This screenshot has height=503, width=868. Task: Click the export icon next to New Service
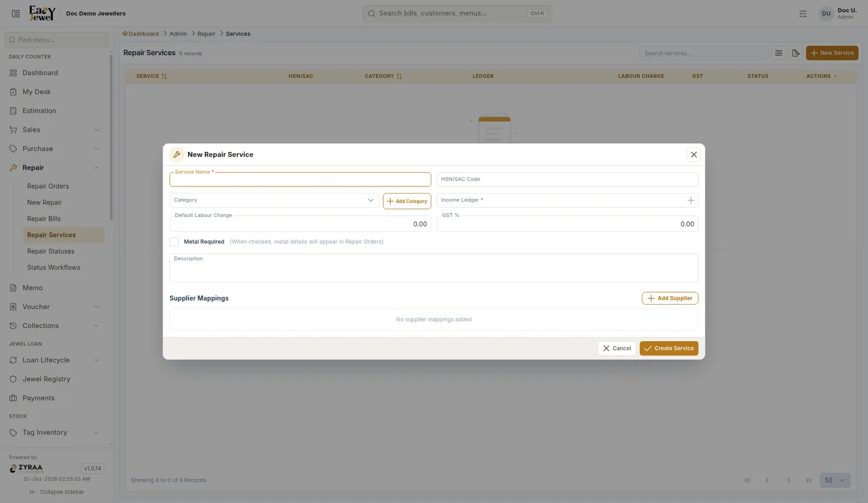[x=795, y=53]
